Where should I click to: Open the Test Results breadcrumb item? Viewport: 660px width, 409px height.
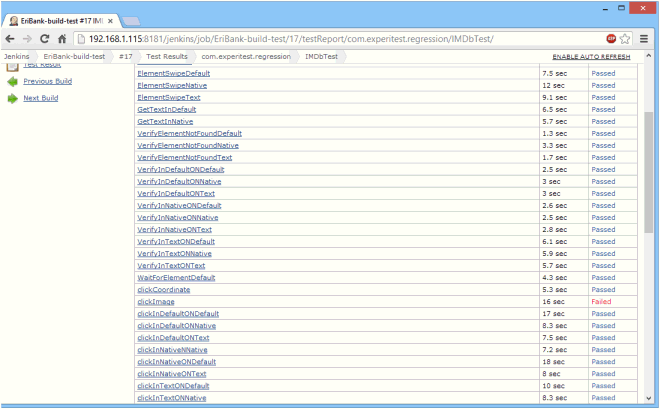(x=166, y=56)
